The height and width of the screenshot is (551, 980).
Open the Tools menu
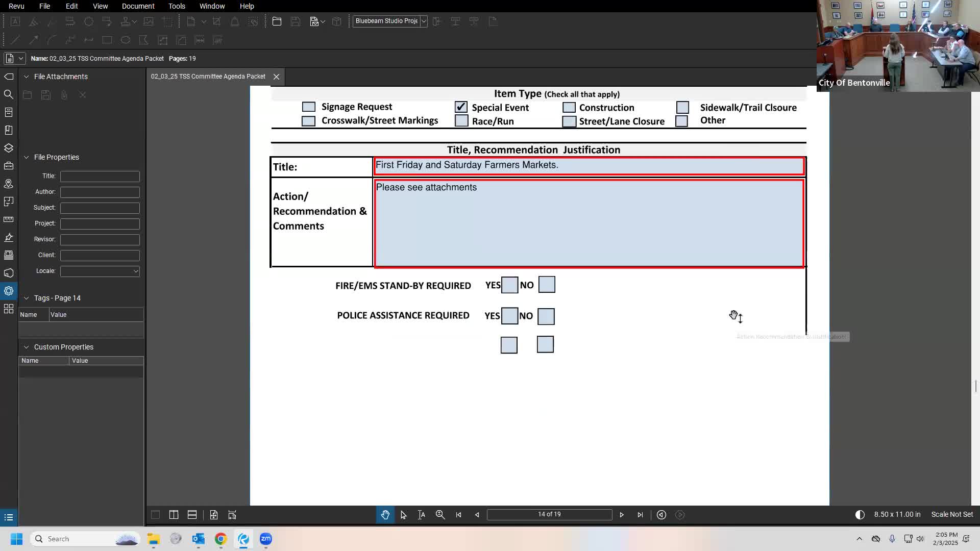(x=177, y=6)
